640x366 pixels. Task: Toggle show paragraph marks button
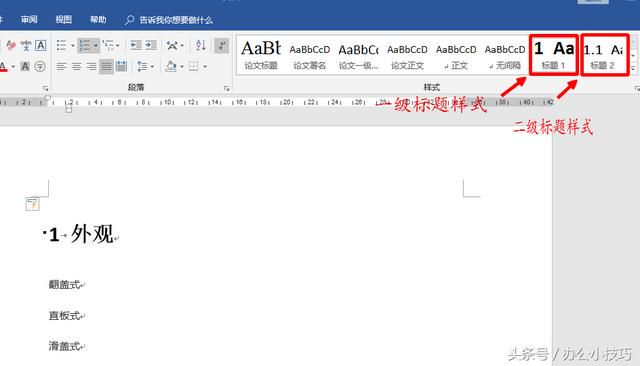point(221,45)
